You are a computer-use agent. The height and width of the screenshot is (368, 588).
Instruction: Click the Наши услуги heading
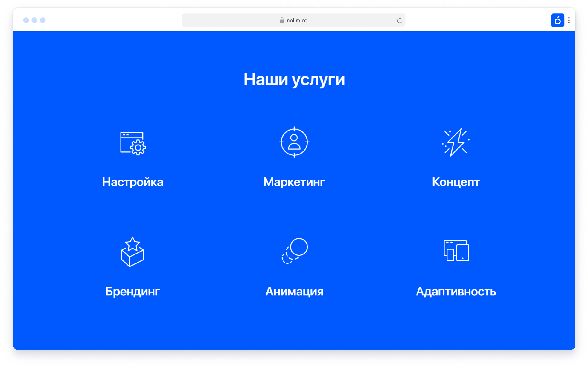(x=294, y=79)
